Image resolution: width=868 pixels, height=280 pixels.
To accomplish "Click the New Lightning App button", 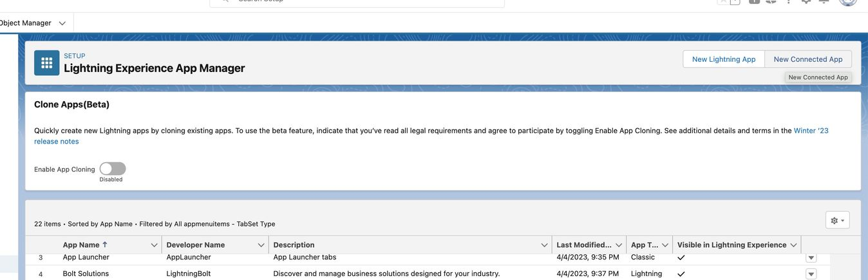I will click(723, 59).
